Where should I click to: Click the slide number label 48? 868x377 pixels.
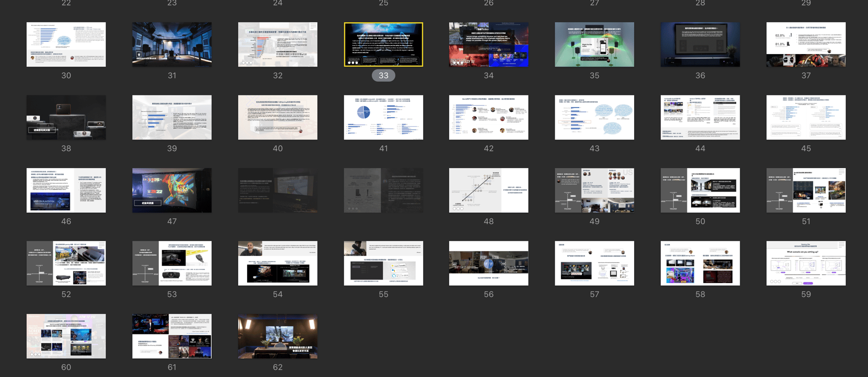[x=489, y=221]
